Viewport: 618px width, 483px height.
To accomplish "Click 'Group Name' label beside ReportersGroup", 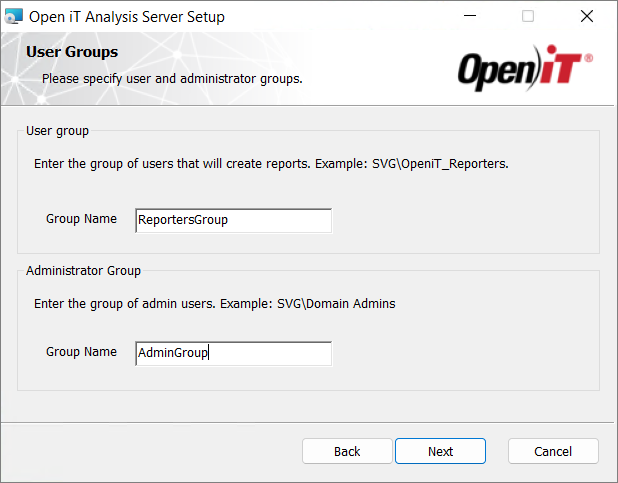I will click(x=81, y=219).
